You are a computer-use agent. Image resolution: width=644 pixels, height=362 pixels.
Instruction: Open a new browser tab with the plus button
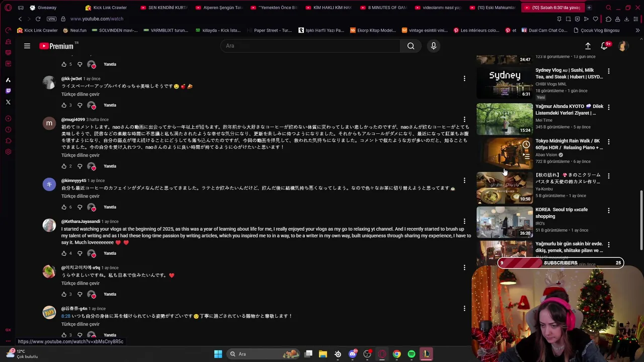(x=589, y=8)
